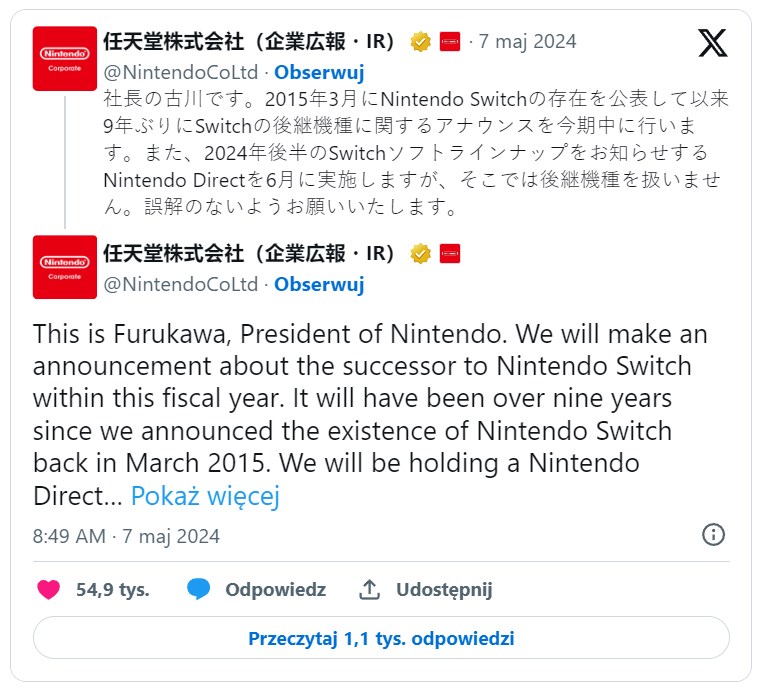Open @NintendoCoLtd handle on the second tweet

(181, 284)
